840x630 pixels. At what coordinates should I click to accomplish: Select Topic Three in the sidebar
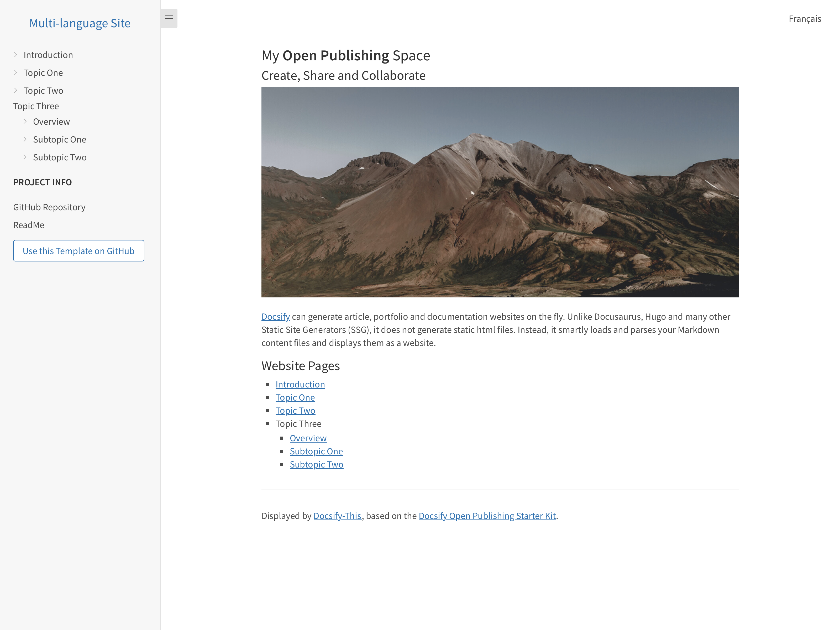tap(36, 106)
